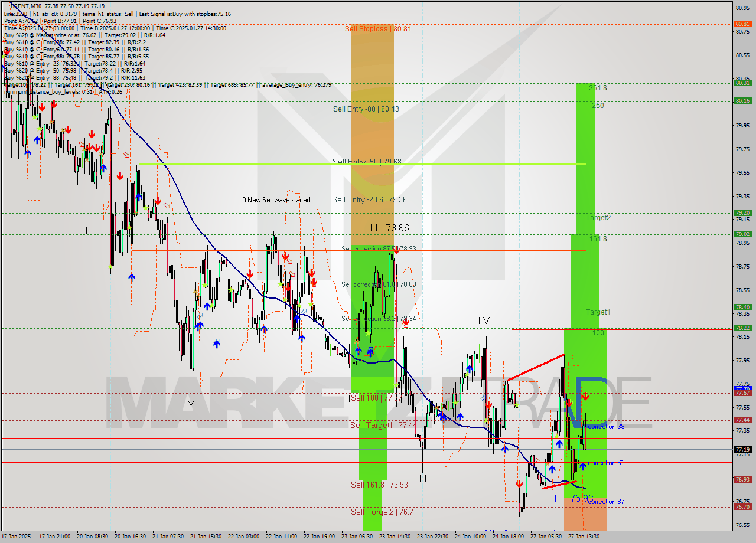The width and height of the screenshot is (756, 543).
Task: Select the 'Sell Target2 | 76.7' label
Action: [x=382, y=512]
